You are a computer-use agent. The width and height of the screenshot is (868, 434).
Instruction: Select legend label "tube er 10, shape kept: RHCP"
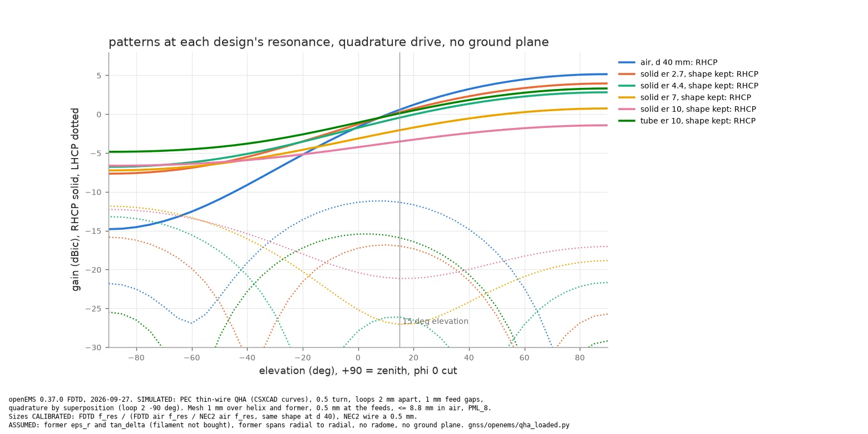coord(698,121)
